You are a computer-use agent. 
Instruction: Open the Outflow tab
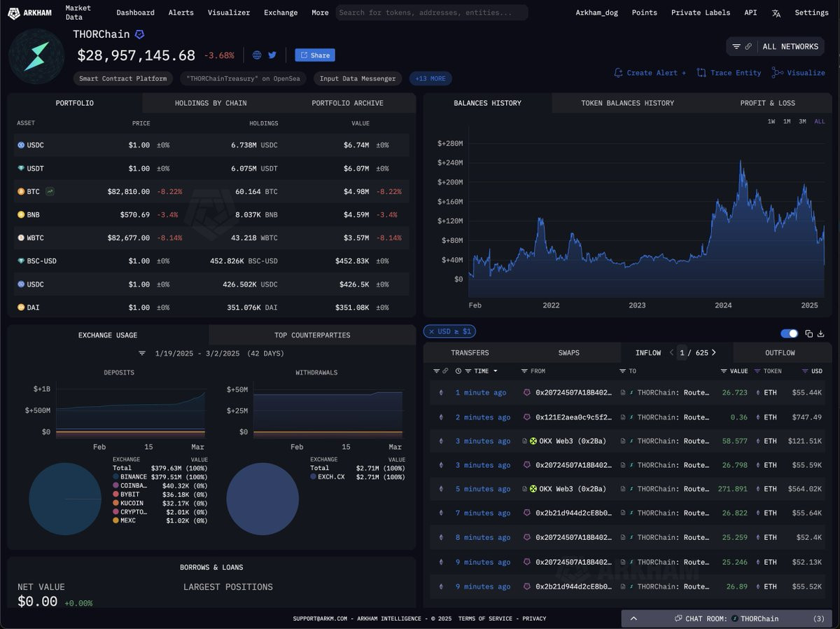point(780,352)
